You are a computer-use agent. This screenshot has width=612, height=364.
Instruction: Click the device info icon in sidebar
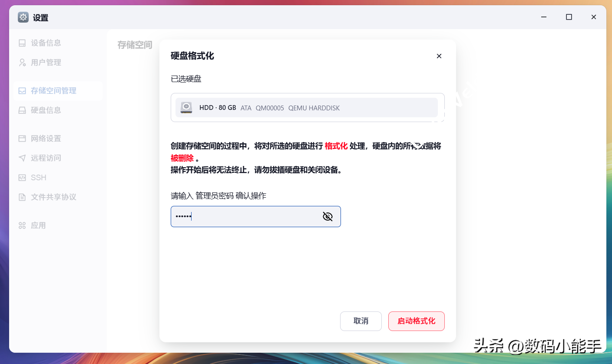pyautogui.click(x=22, y=43)
